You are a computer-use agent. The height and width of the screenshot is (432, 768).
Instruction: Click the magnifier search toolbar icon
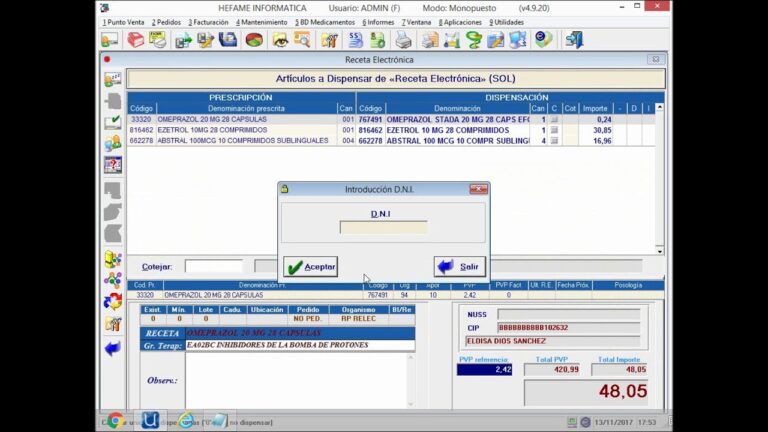302,40
